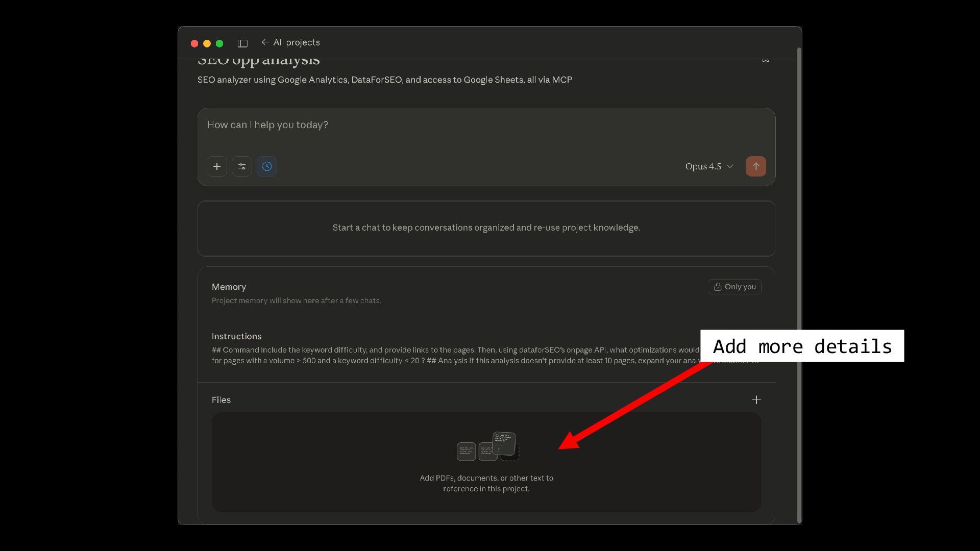
Task: Click 'Add PDFs, documents, or other text' prompt
Action: 486,483
